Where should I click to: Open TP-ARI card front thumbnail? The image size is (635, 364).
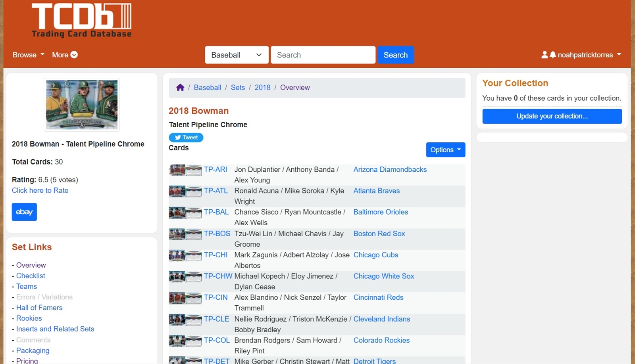pos(177,170)
